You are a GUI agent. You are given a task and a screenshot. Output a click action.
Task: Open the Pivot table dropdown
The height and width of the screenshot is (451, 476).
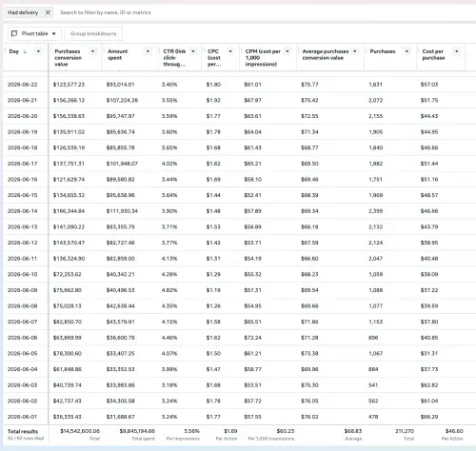coord(34,33)
